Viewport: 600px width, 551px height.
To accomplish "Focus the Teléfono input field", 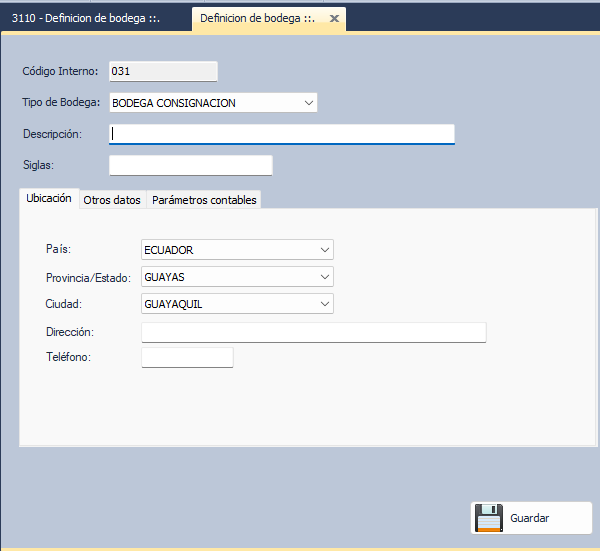I will point(187,358).
